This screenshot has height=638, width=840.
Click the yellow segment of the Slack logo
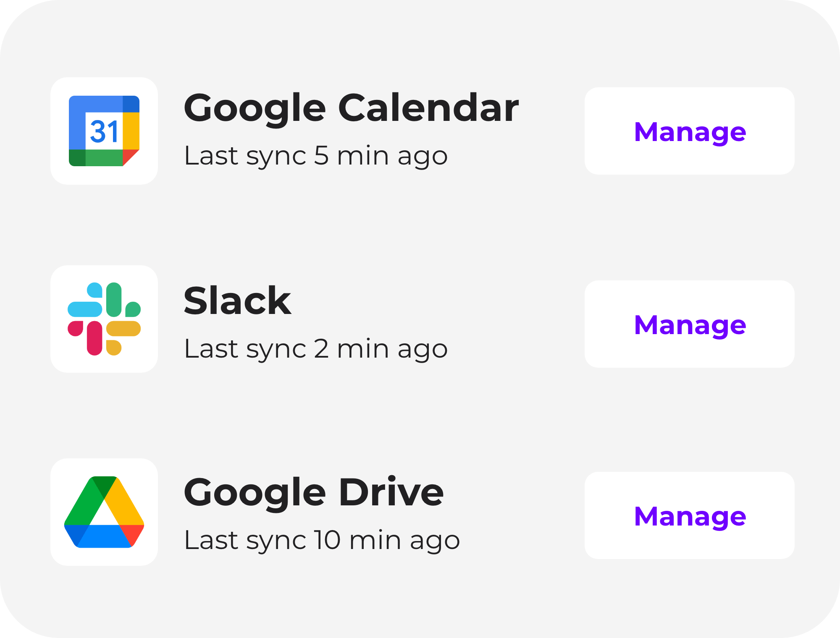(123, 329)
